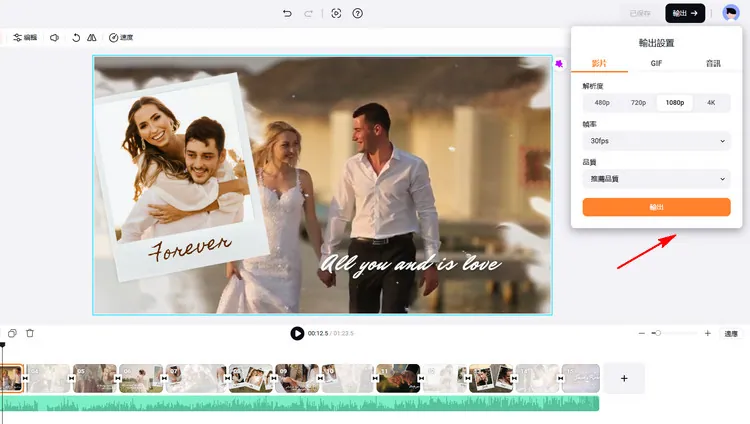Click the 適應 fit timeline button
Screen dimensions: 750x424
pyautogui.click(x=730, y=334)
